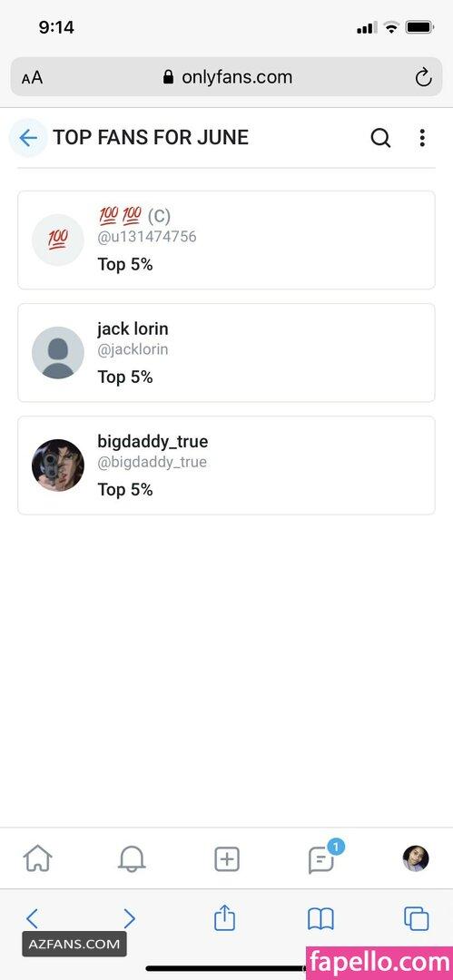Tap bigdaddy_true profile picture

point(58,465)
